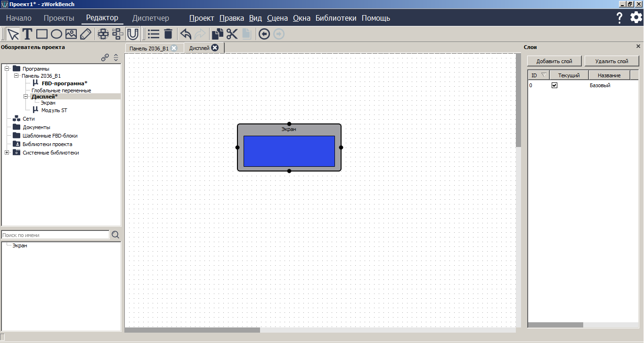Click the Удалить слой button
This screenshot has height=343, width=644.
pos(611,61)
